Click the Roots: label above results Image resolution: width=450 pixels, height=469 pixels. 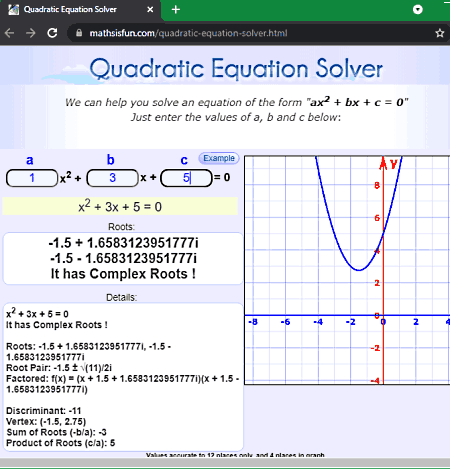pos(121,227)
